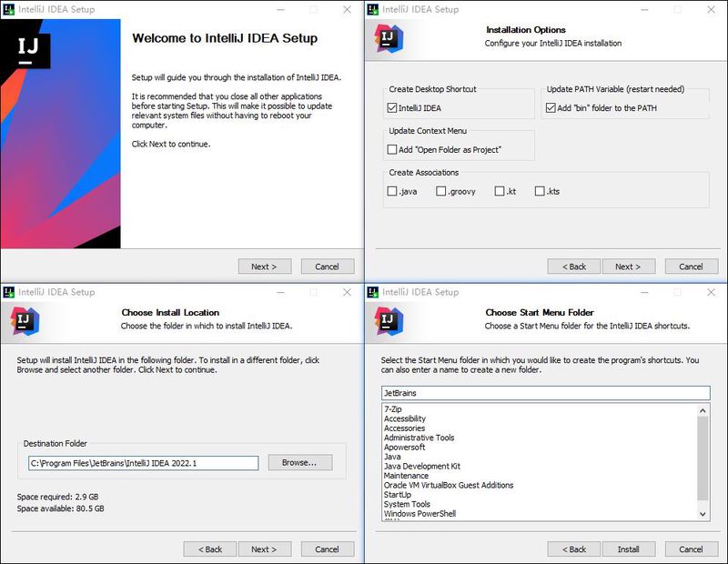The height and width of the screenshot is (564, 728).
Task: Click title bar icon of Choose Install Location window
Action: tap(9, 292)
